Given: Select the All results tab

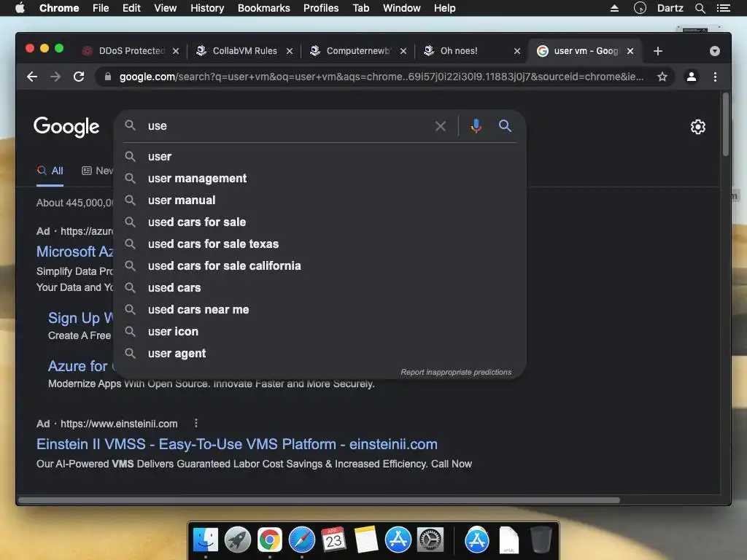Looking at the screenshot, I should coord(50,171).
